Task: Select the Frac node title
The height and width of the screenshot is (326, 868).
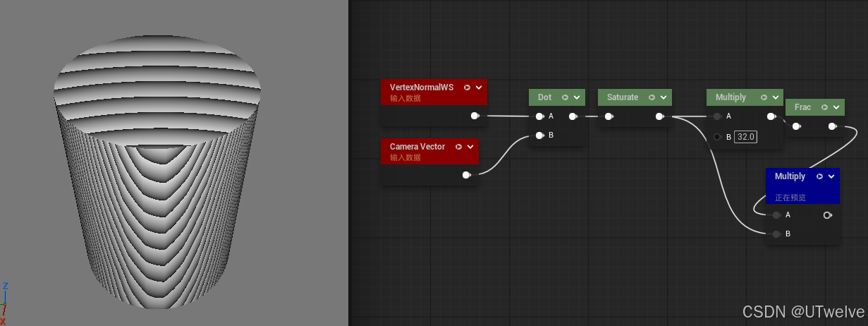Action: click(802, 107)
